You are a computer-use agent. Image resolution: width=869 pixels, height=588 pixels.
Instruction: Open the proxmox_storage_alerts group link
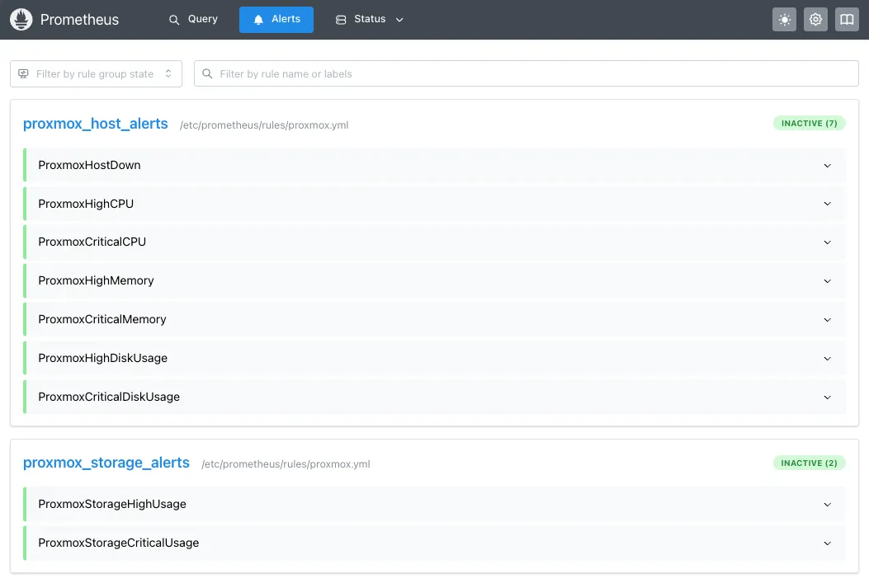pyautogui.click(x=106, y=463)
